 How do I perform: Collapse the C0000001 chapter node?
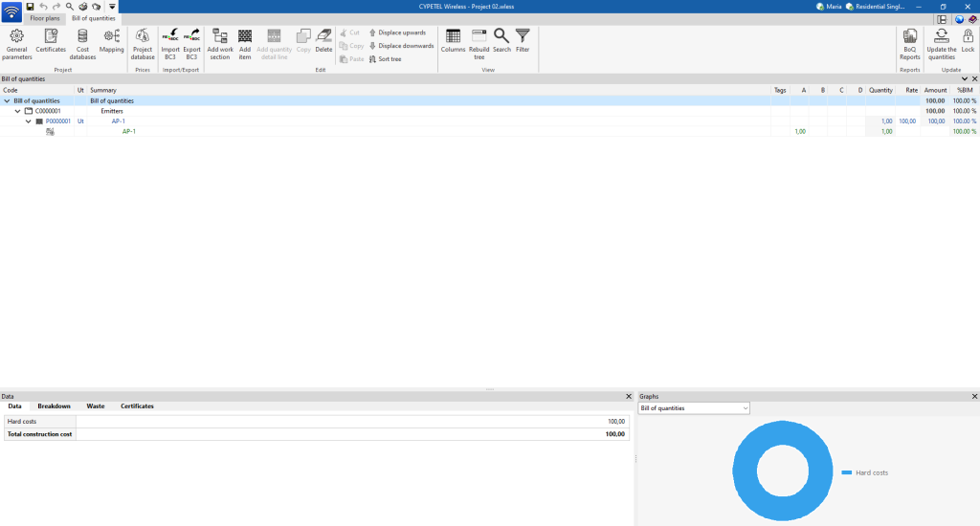click(17, 111)
